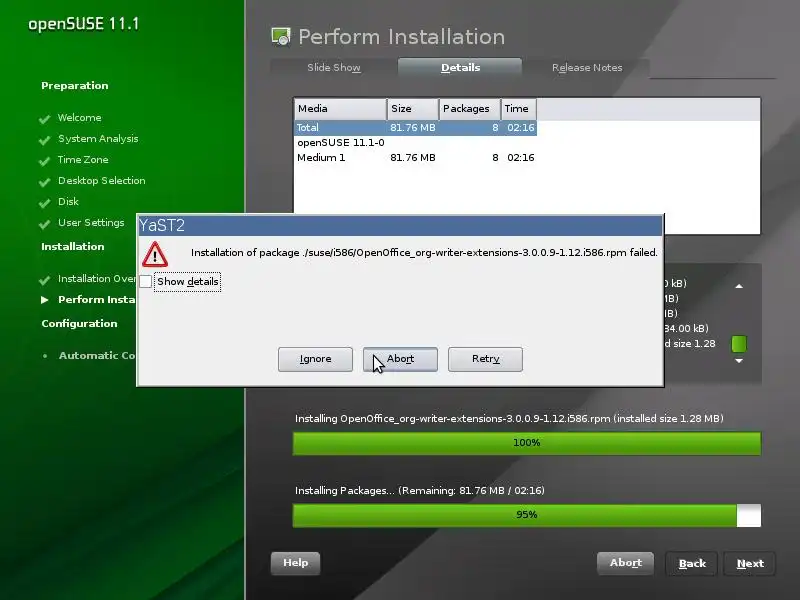Enable the Show details checkbox
The width and height of the screenshot is (800, 600).
(x=145, y=281)
